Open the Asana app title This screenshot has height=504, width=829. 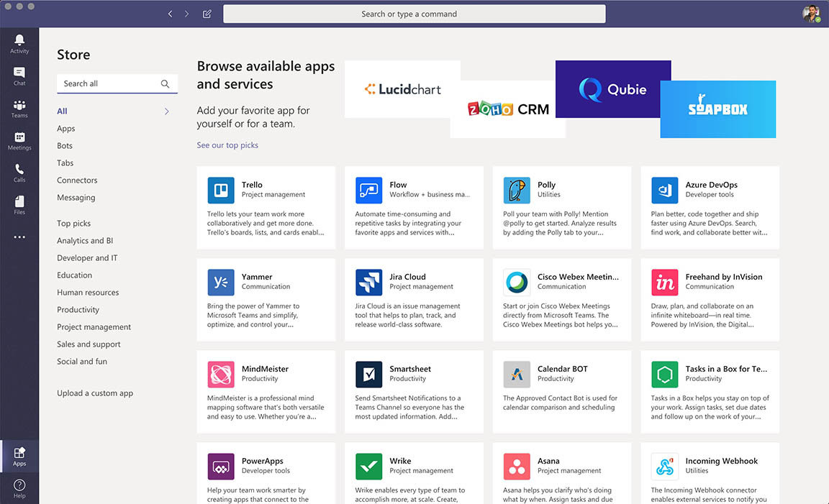pos(548,461)
